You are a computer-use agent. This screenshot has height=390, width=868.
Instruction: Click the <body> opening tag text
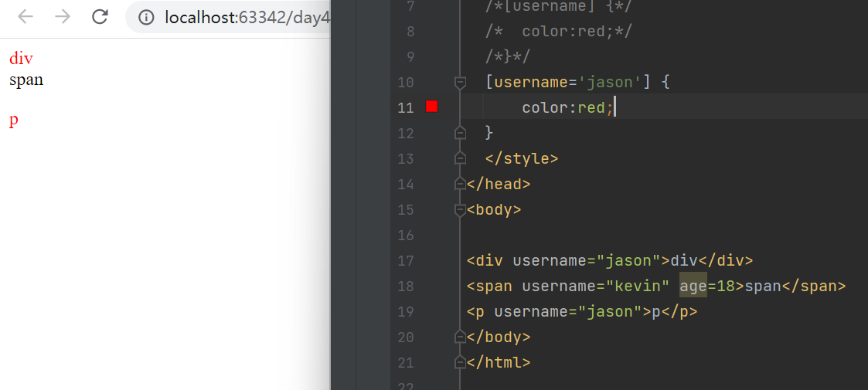(494, 209)
